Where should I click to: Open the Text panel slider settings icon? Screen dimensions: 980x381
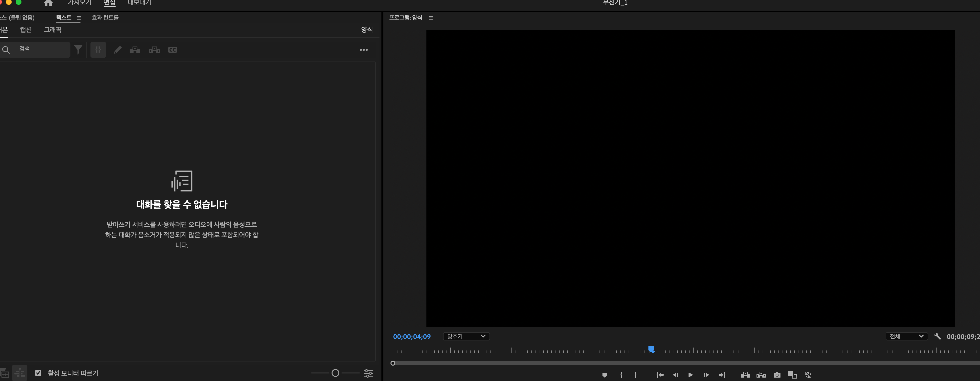pyautogui.click(x=368, y=373)
